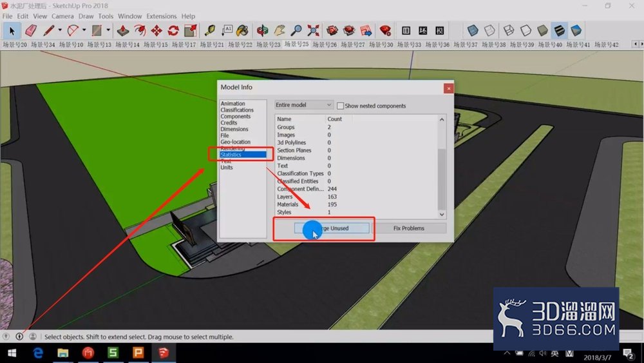The width and height of the screenshot is (644, 363).
Task: Activate the Orbit camera tool
Action: pos(263,30)
